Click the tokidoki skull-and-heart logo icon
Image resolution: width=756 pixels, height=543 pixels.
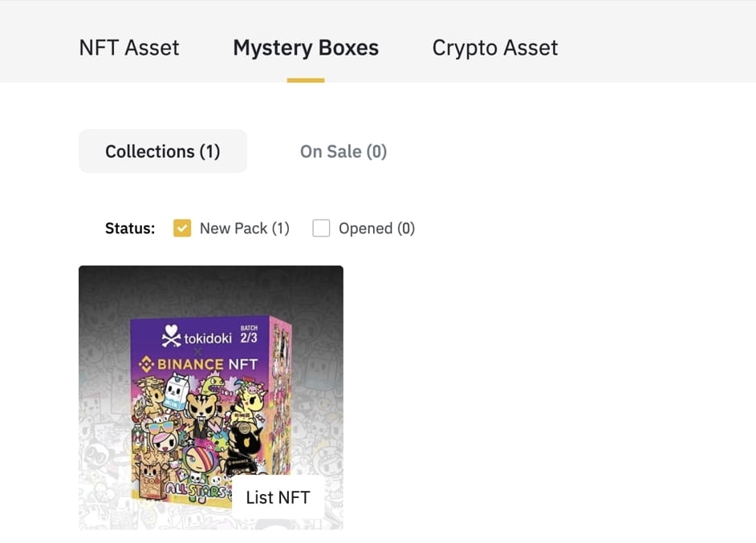(x=171, y=336)
